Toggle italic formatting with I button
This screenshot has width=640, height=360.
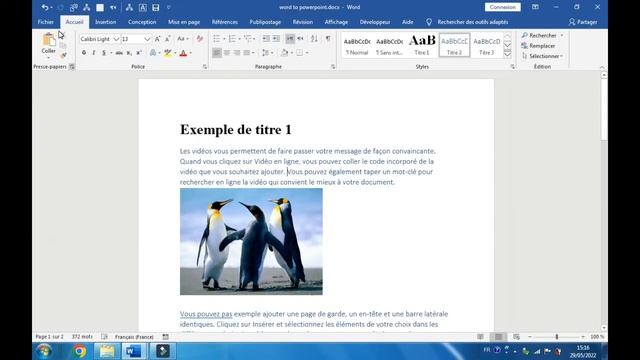click(x=94, y=53)
